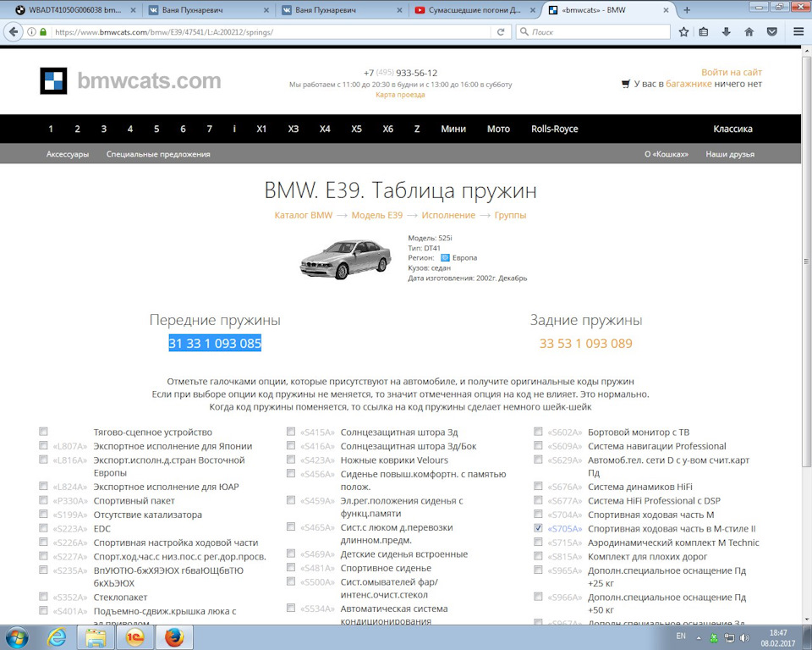Open downloads arrow icon
Screen dimensions: 812x650
[726, 32]
